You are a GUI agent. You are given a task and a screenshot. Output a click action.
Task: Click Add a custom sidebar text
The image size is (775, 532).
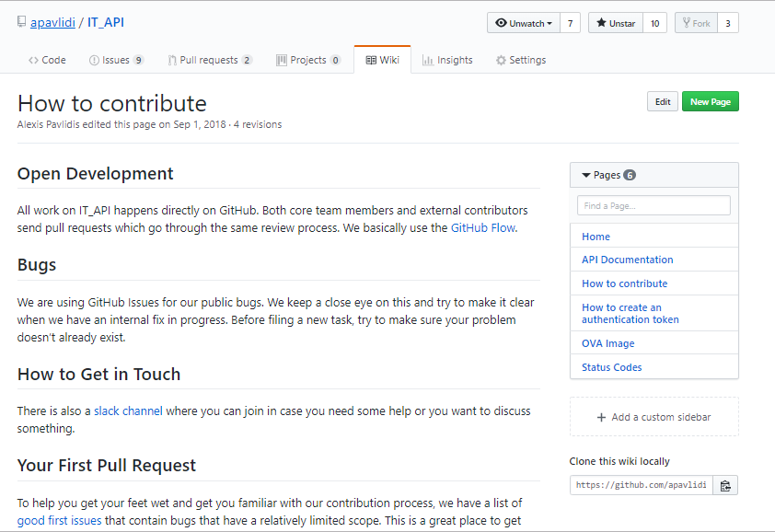click(x=661, y=417)
